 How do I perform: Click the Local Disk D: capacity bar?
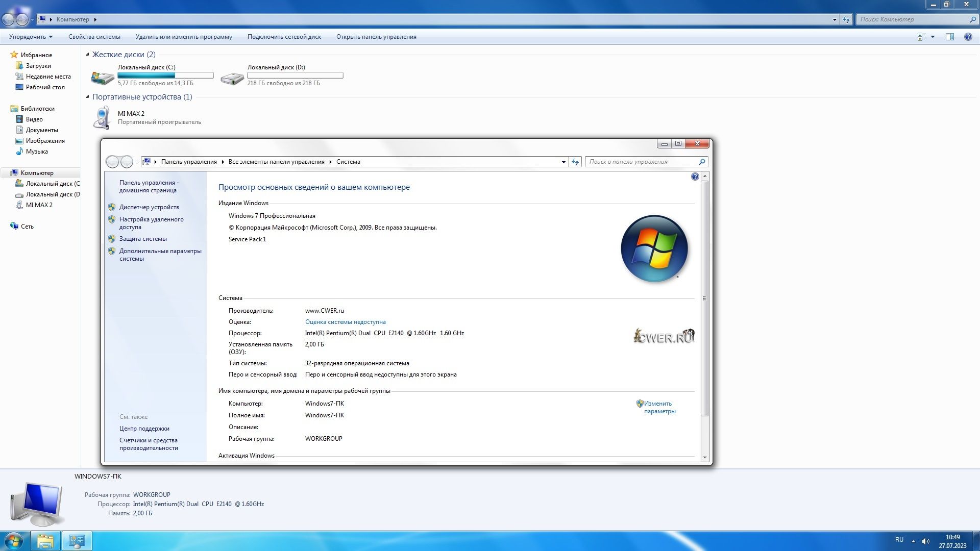pos(295,76)
